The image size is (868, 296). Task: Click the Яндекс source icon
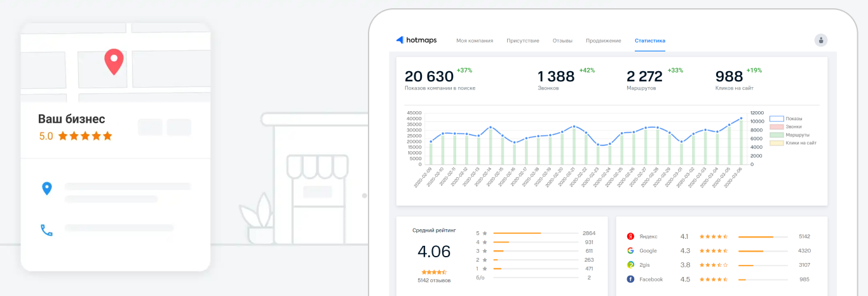[630, 236]
